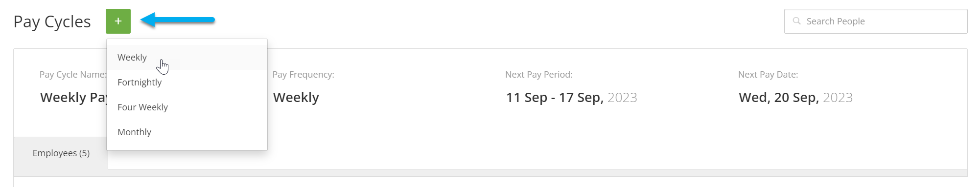Image resolution: width=980 pixels, height=187 pixels.
Task: Click the magnifier icon in the search box
Action: 796,21
